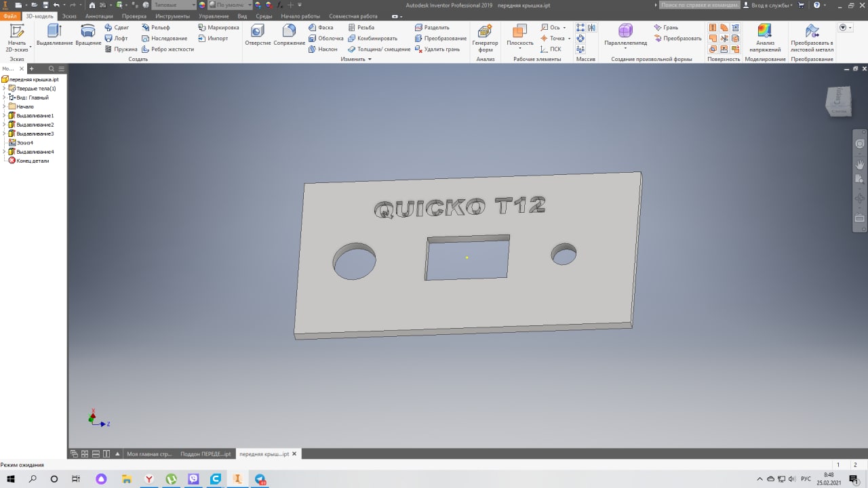Viewport: 868px width, 488px height.
Task: Select the Вращение revolve tool
Action: pos(88,35)
